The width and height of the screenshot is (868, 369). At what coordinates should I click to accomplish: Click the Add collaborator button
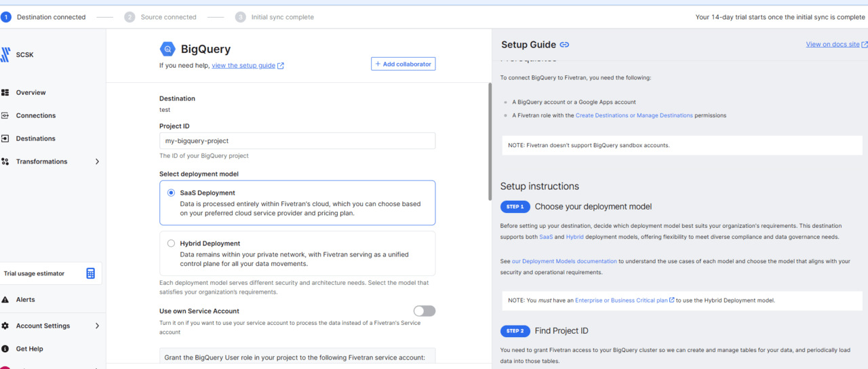coord(403,64)
